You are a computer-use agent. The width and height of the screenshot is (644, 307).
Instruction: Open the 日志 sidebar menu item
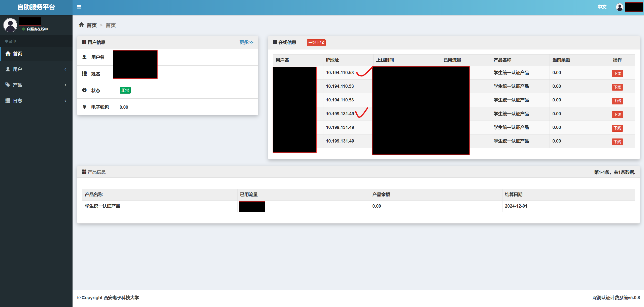click(36, 100)
